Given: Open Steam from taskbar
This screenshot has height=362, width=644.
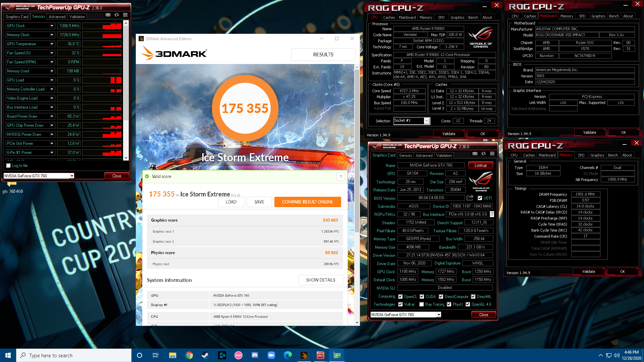Looking at the screenshot, I should [x=205, y=355].
